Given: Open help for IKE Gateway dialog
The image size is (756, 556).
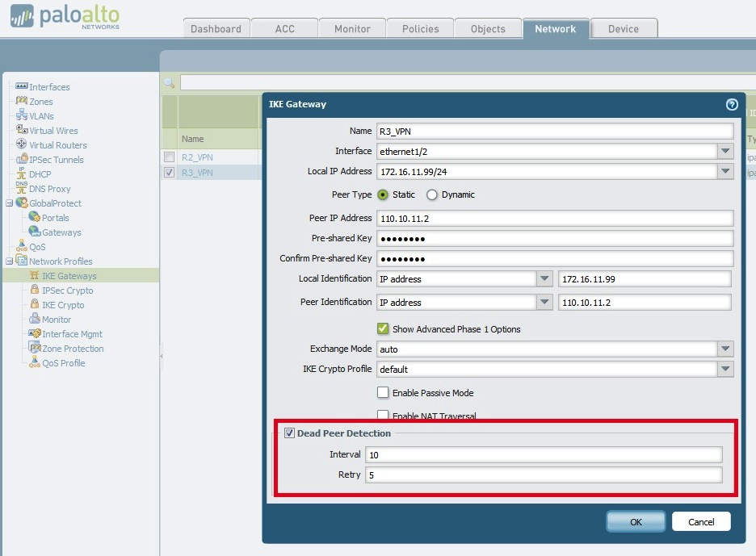Looking at the screenshot, I should pos(732,105).
